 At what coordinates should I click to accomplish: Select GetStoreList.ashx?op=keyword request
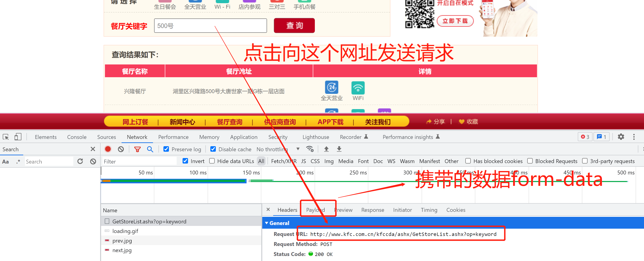(x=149, y=221)
